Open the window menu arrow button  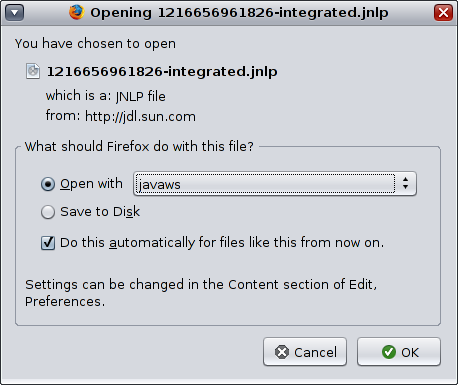click(14, 13)
